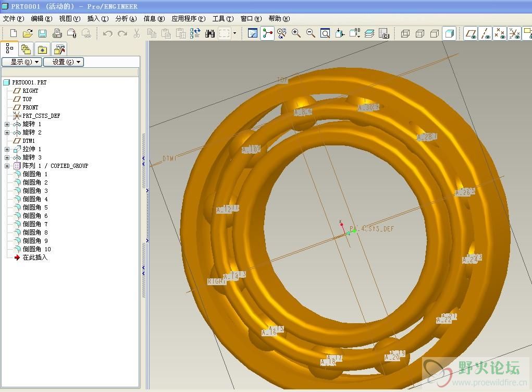Screen dimensions: 532x392
Task: Toggle datum planes visibility
Action: (471, 33)
